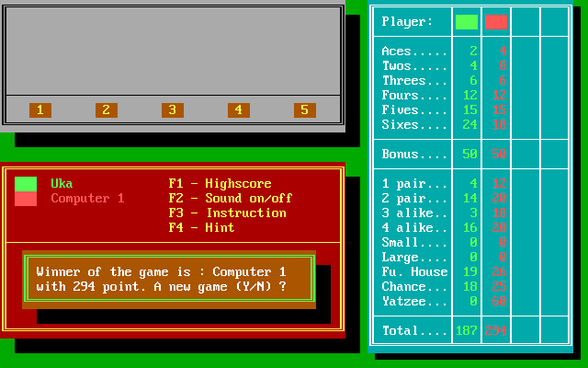Screen dimensions: 588x368
Task: Select the Threes row label
Action: click(x=414, y=80)
